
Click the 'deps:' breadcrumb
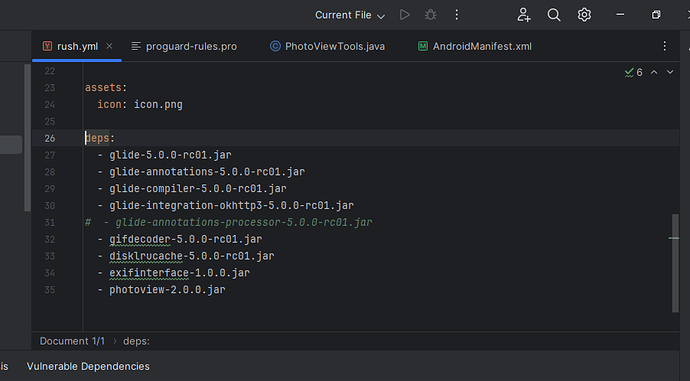point(136,341)
